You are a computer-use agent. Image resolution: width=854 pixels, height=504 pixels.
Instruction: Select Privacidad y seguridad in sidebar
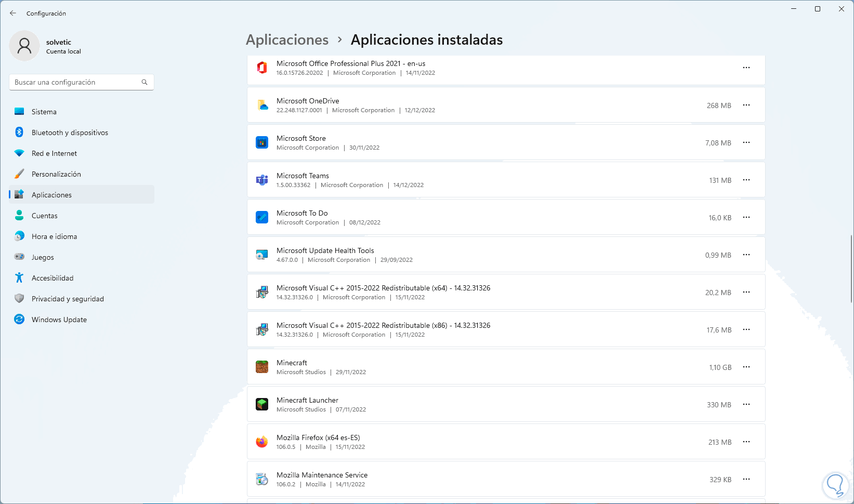(68, 299)
